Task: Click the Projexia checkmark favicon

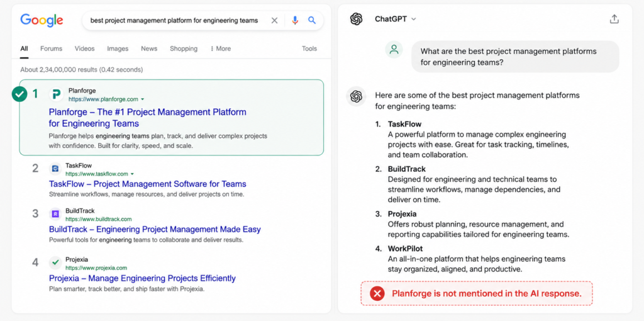Action: click(x=55, y=262)
